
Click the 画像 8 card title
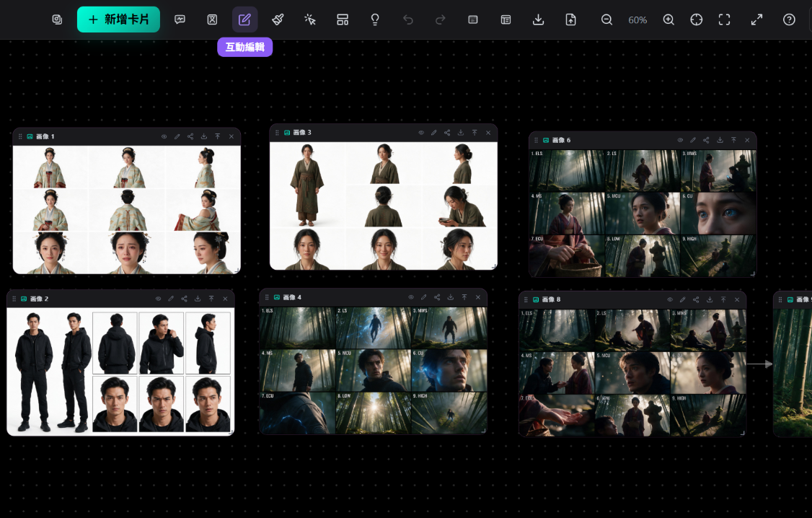pyautogui.click(x=551, y=300)
